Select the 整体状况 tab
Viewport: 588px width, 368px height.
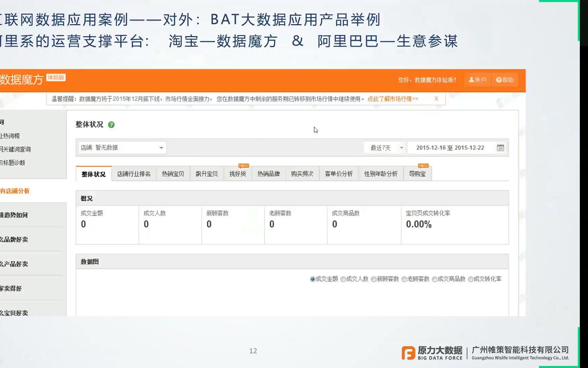(x=94, y=174)
